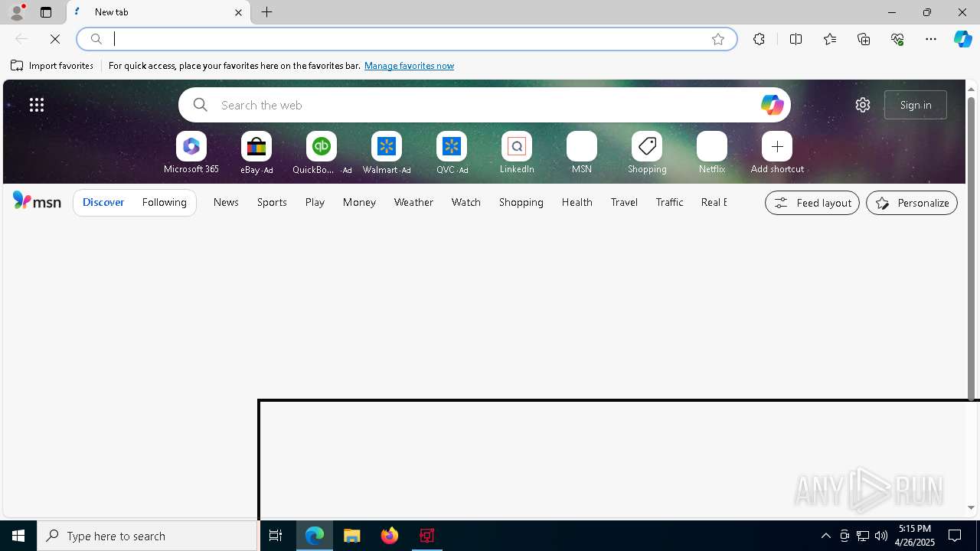Toggle Split screen in toolbar
This screenshot has height=551, width=980.
[x=796, y=39]
